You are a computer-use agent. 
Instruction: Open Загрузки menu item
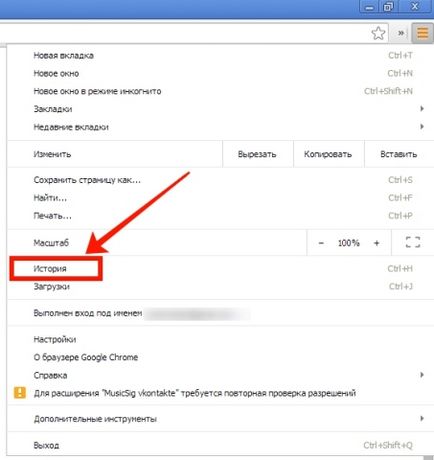220,287
